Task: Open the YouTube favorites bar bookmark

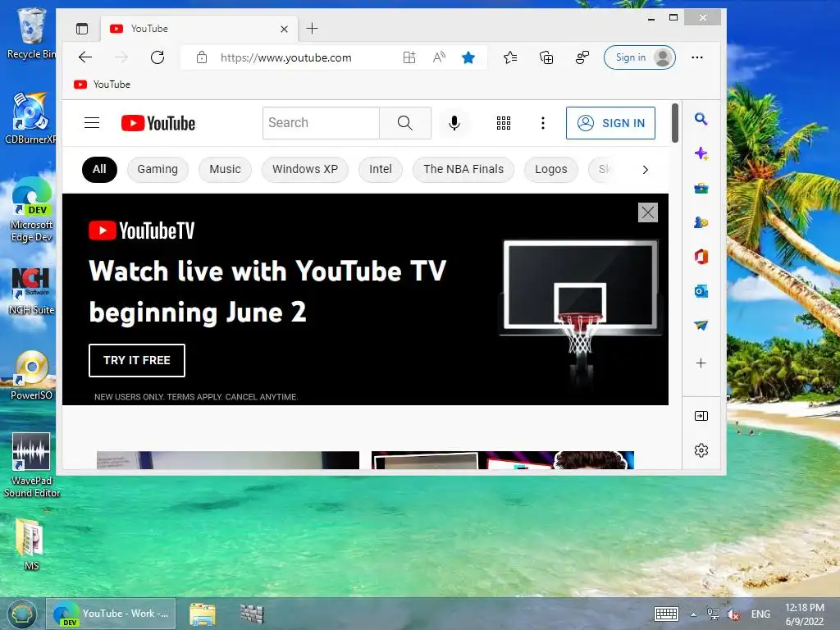Action: pos(103,84)
